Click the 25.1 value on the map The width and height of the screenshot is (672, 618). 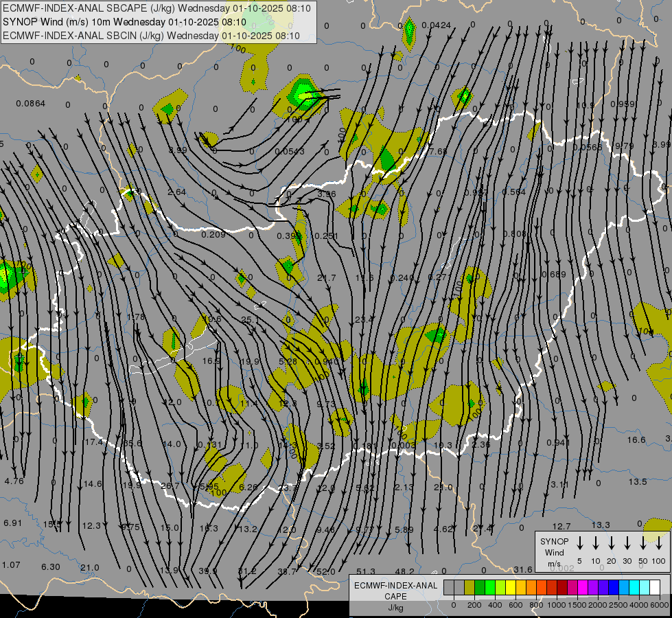pos(250,320)
